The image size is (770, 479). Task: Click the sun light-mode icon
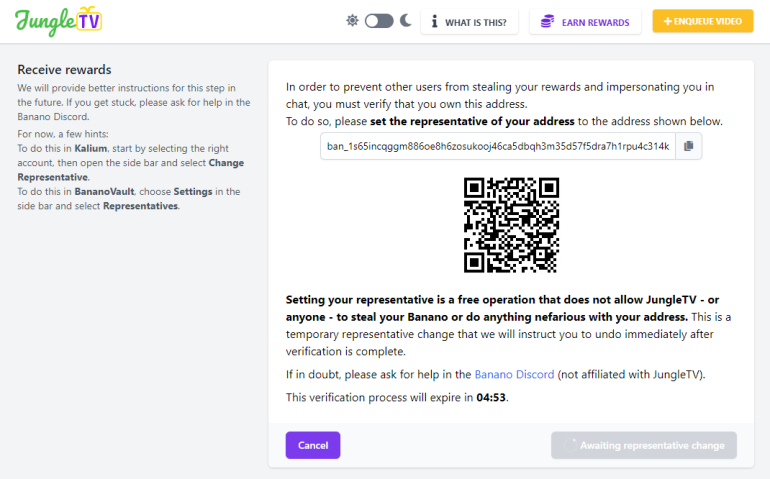(x=352, y=21)
